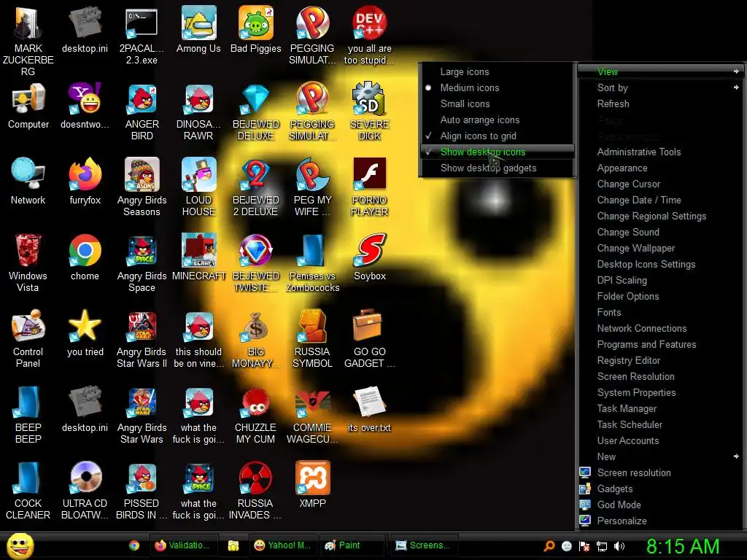747x560 pixels.
Task: Open the smiley Start button
Action: pyautogui.click(x=20, y=545)
